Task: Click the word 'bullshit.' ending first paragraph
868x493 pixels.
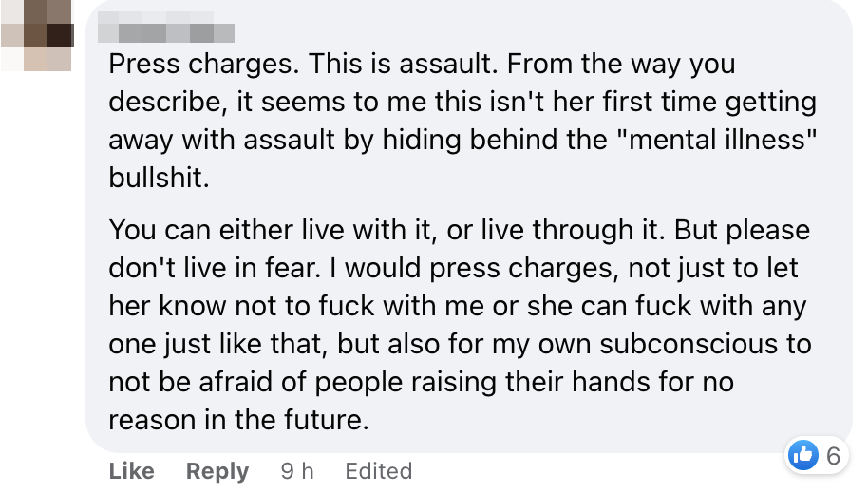Action: 159,178
